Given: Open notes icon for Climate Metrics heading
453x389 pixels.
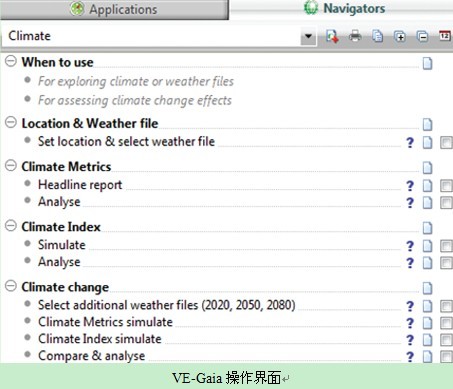Looking at the screenshot, I should click(427, 168).
